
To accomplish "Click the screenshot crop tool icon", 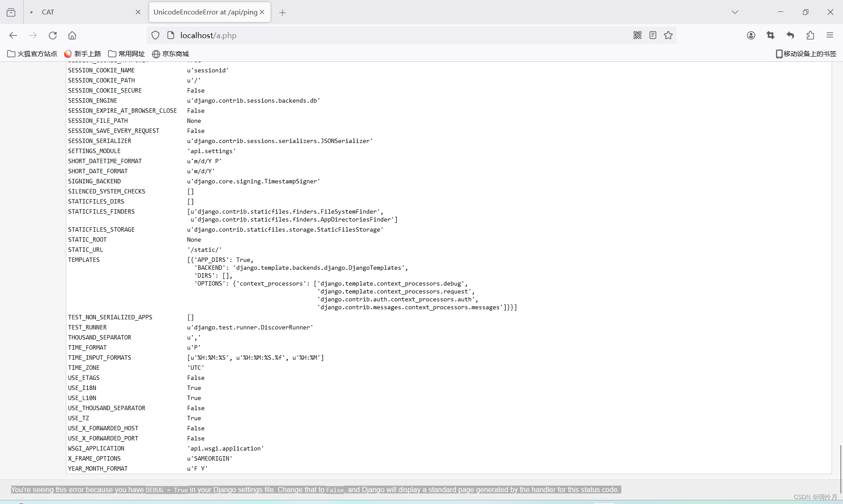I will (771, 35).
